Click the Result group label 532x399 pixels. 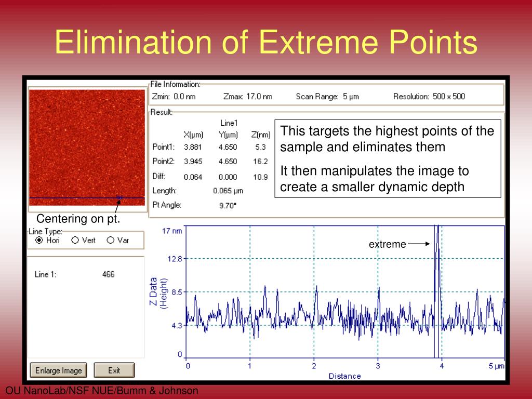click(x=162, y=112)
